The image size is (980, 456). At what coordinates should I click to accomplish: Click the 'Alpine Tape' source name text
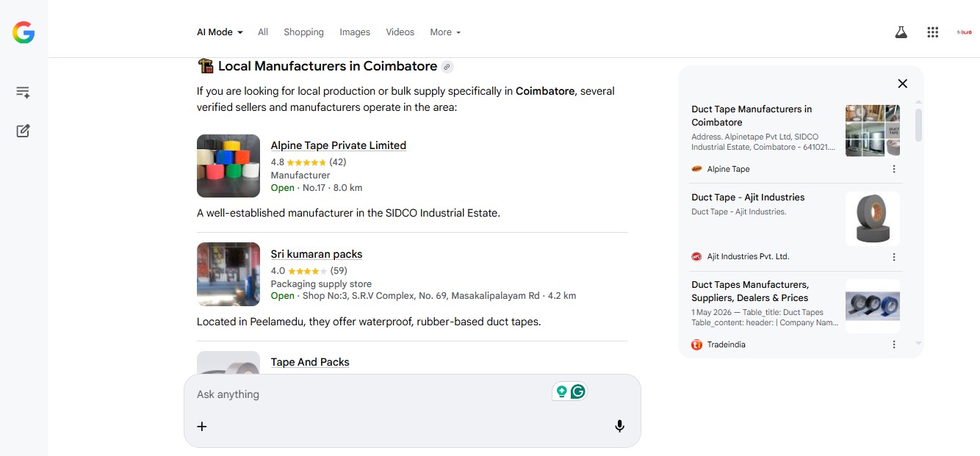(x=729, y=169)
